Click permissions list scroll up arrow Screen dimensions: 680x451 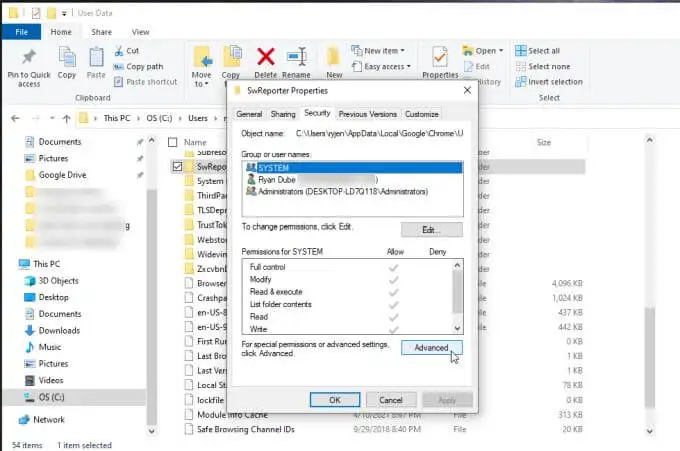(x=457, y=265)
